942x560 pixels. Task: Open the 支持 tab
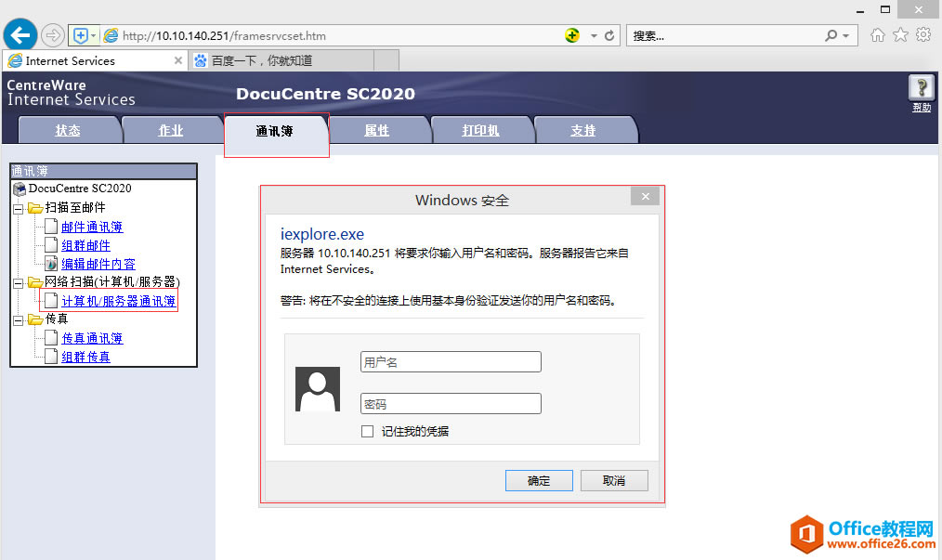point(583,130)
